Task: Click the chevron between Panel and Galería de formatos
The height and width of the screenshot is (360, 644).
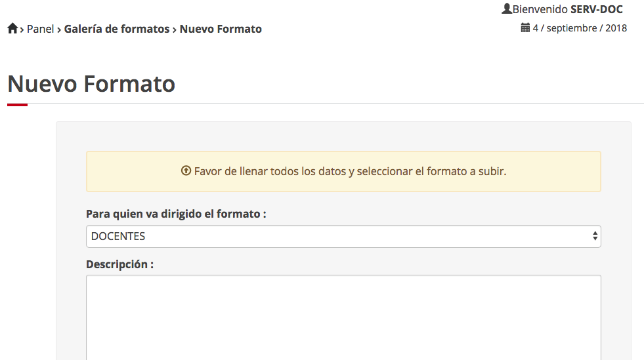Action: 59,30
